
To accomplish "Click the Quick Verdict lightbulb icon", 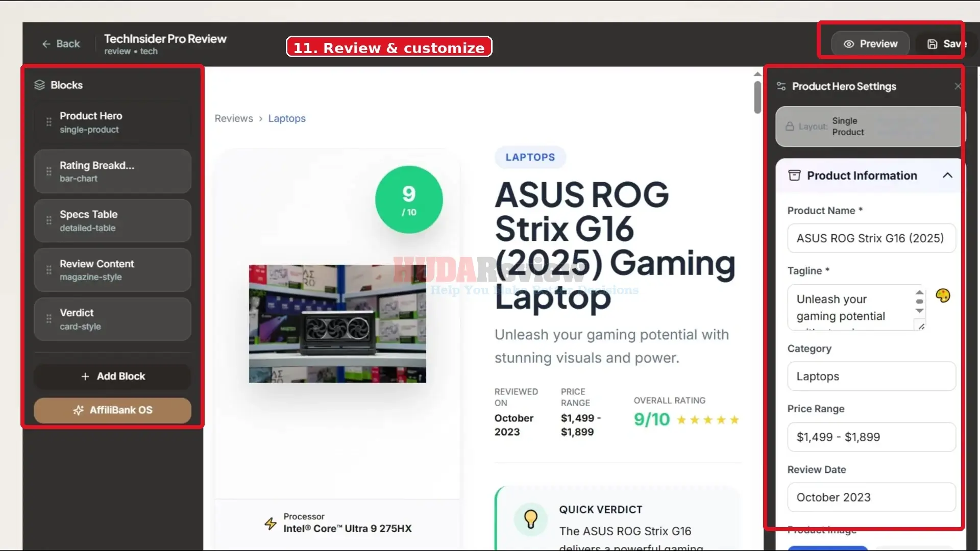I will (531, 519).
